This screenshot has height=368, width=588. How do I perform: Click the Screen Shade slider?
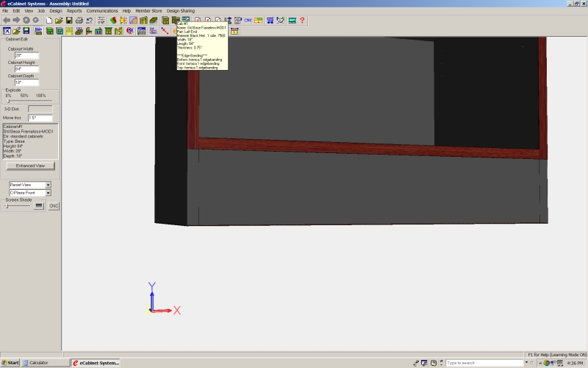[17, 206]
